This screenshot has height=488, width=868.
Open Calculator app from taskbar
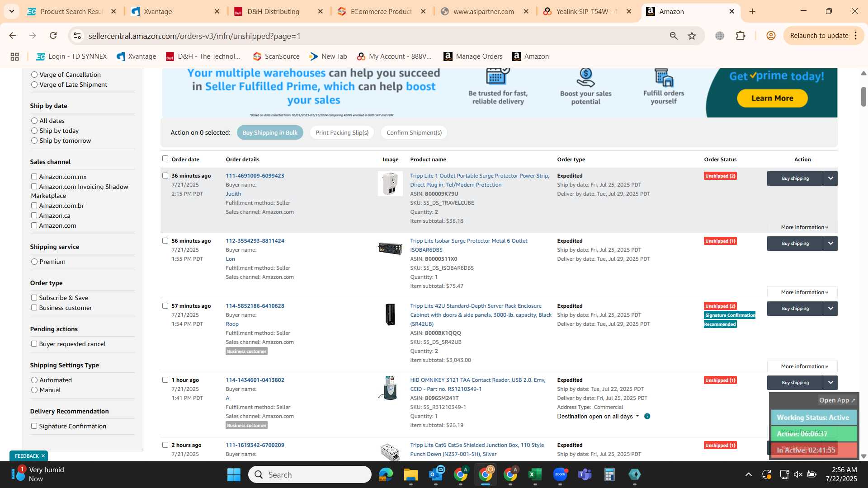coord(609,474)
